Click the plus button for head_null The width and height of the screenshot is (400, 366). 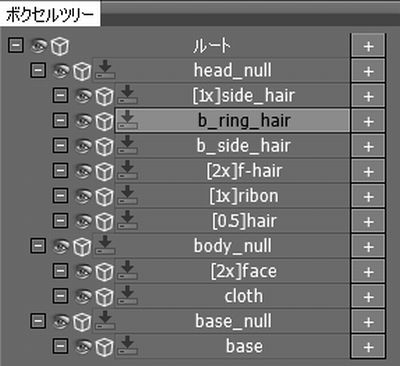pos(368,71)
